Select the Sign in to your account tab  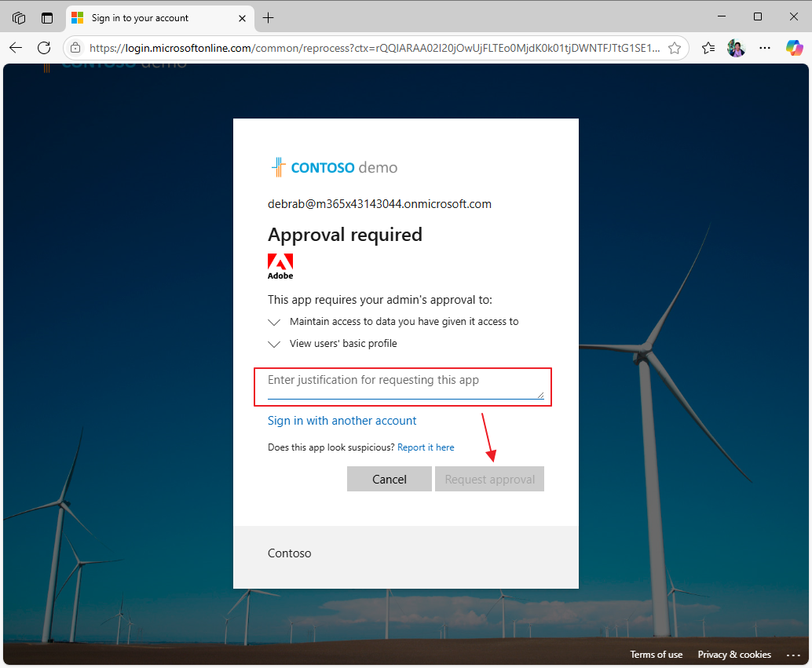pos(160,18)
